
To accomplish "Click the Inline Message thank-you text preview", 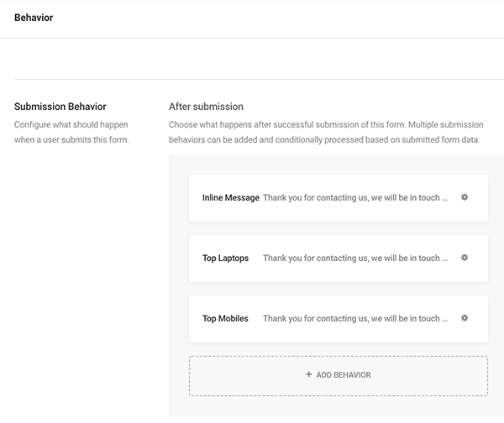I will (x=351, y=198).
